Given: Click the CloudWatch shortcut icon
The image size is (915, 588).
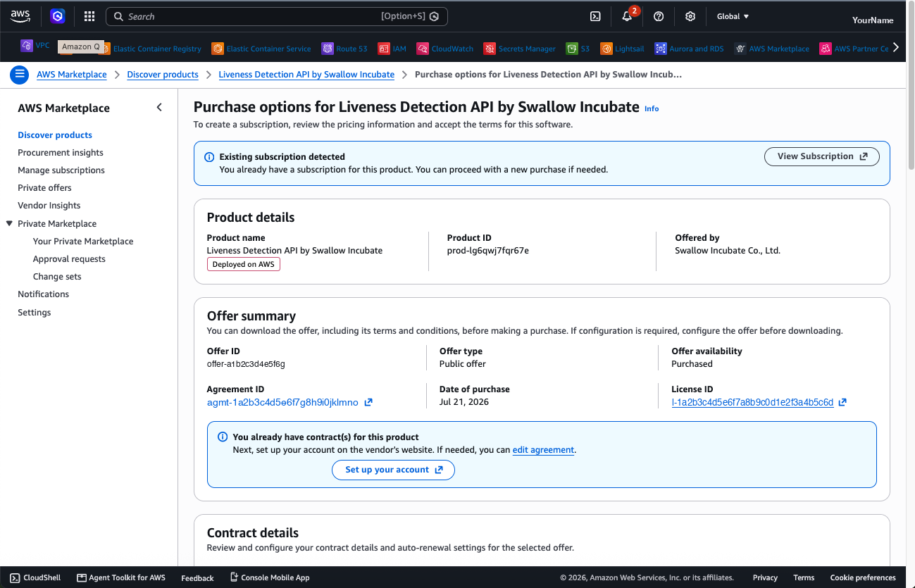Looking at the screenshot, I should coord(423,49).
